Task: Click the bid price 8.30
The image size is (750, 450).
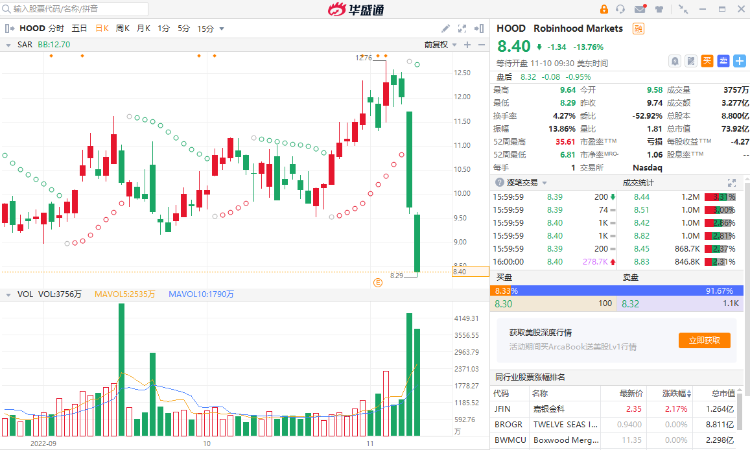Action: pyautogui.click(x=503, y=304)
